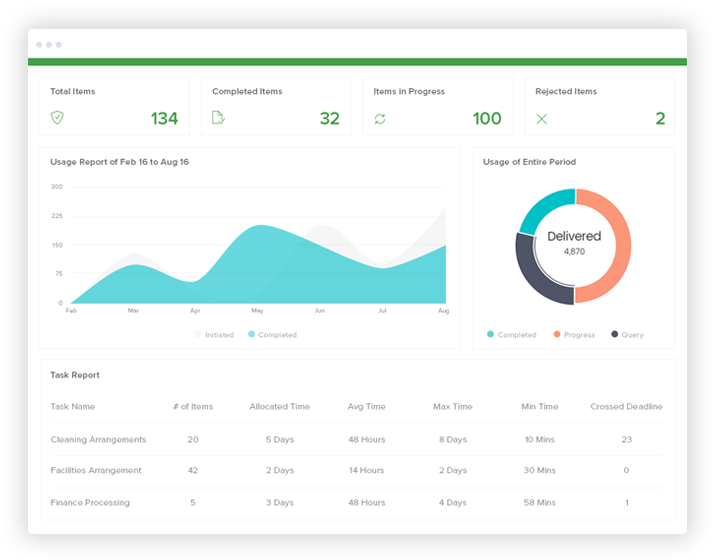Click the 3 Days allocated time value
Image resolution: width=715 pixels, height=560 pixels.
coord(280,503)
